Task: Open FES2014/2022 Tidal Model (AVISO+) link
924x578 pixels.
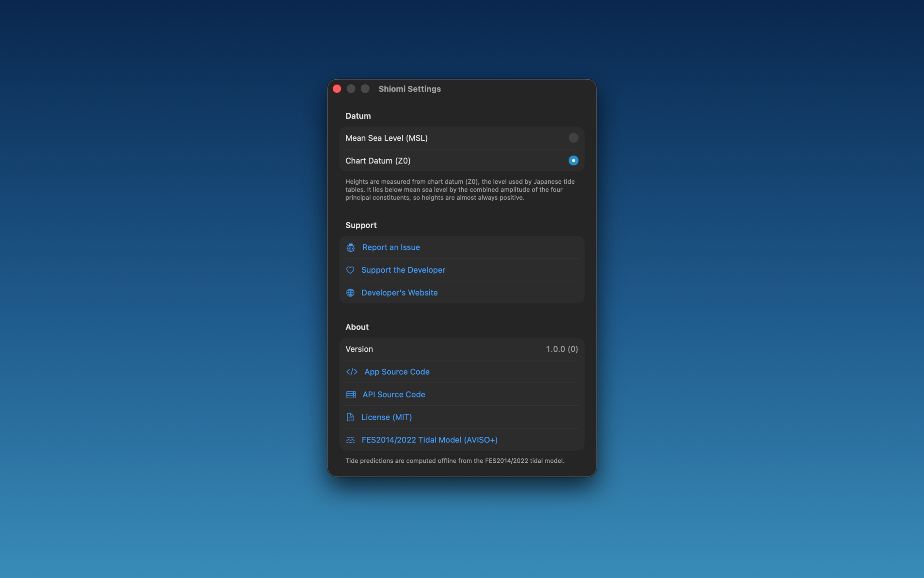Action: coord(430,440)
